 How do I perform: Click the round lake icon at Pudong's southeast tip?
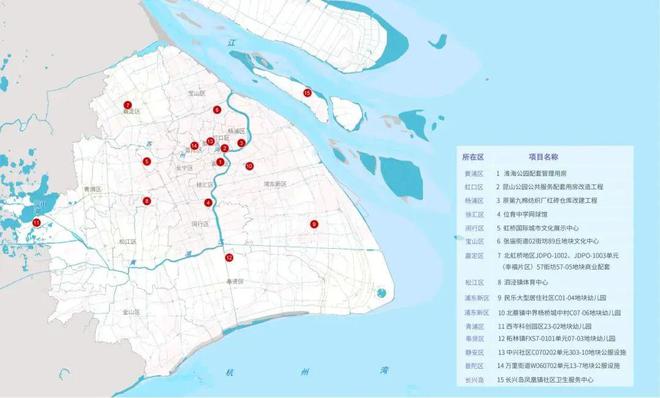tap(381, 293)
